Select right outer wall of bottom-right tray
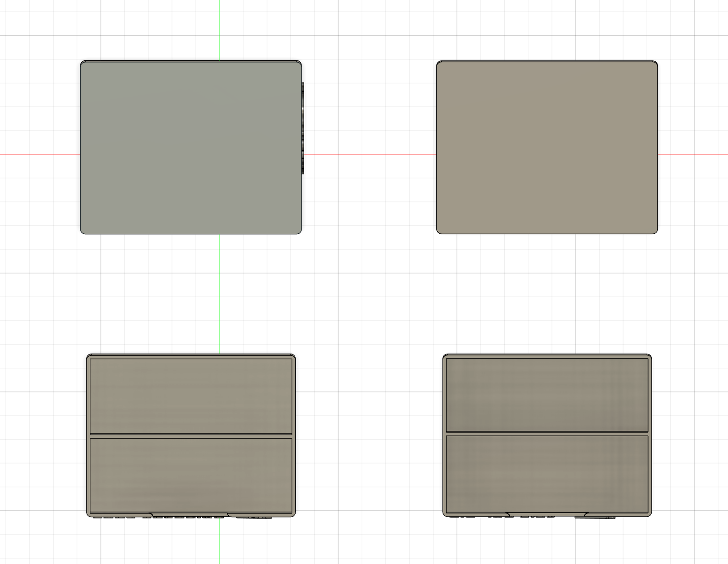The image size is (728, 564). pyautogui.click(x=650, y=436)
